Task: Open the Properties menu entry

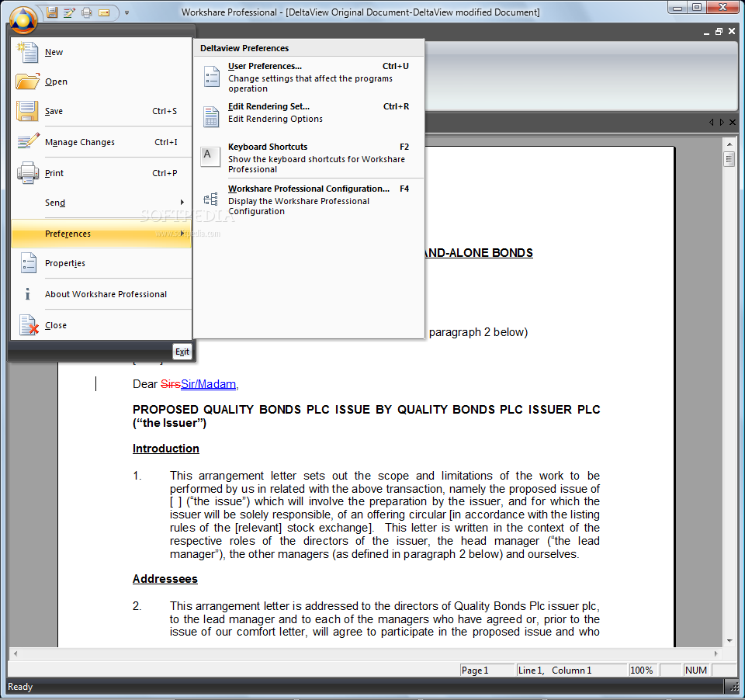Action: point(102,263)
